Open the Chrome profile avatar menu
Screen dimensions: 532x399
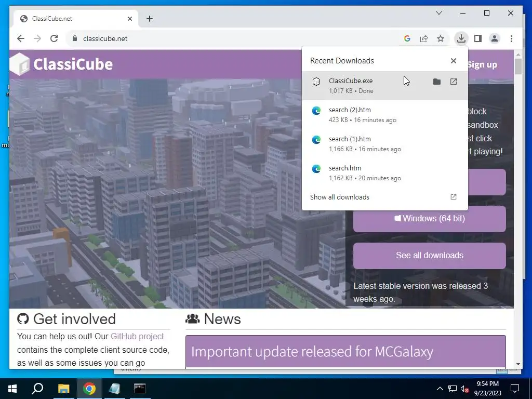[x=495, y=38]
